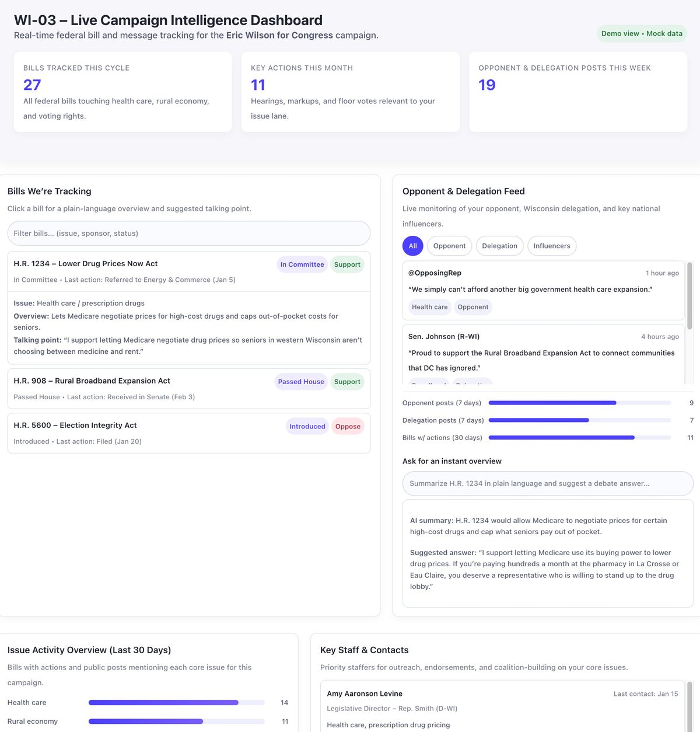Click the Delegation posts (7 days) bar
The height and width of the screenshot is (732, 700).
coord(580,420)
